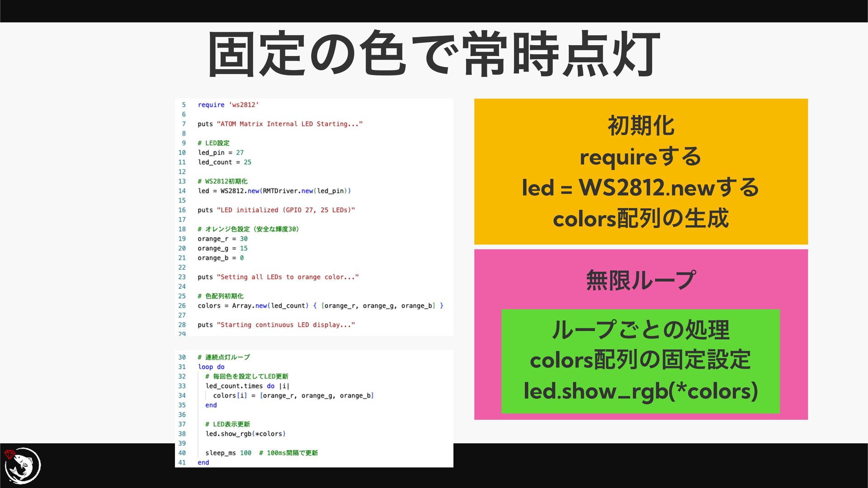Click the final end on line 41
This screenshot has width=868, height=488.
tap(203, 463)
